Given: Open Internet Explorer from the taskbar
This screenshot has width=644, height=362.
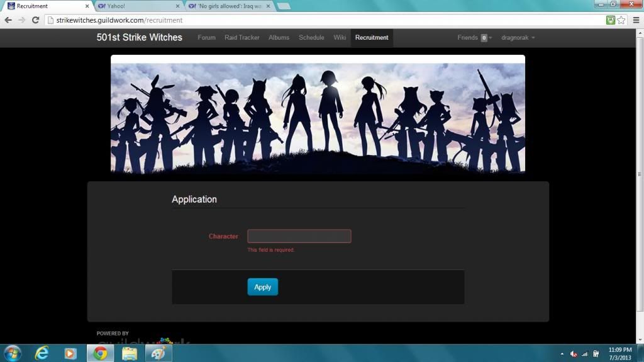Looking at the screenshot, I should pyautogui.click(x=42, y=353).
